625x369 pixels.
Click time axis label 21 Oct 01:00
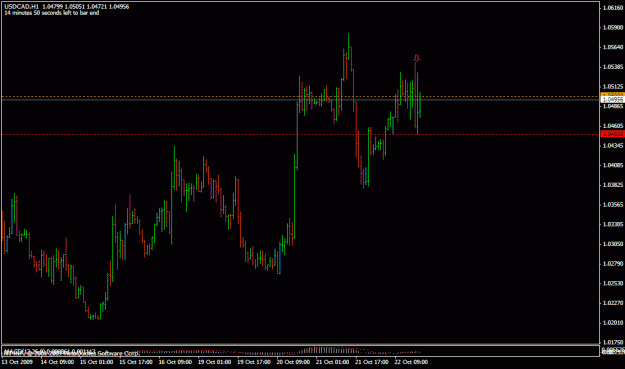point(332,362)
